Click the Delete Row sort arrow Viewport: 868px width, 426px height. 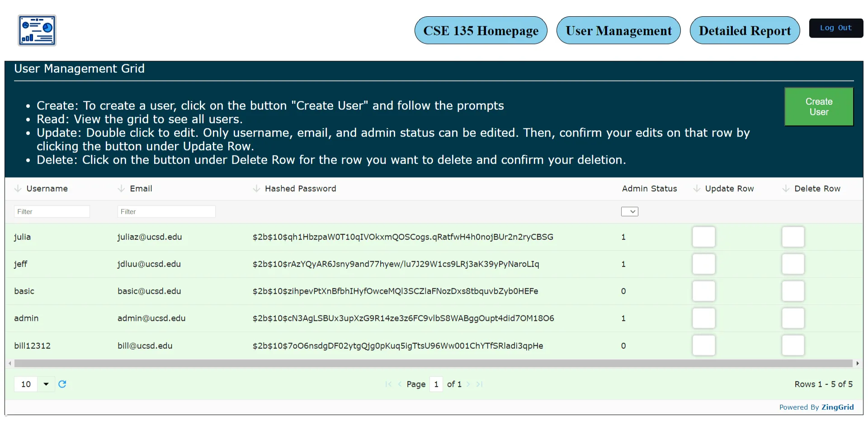click(785, 188)
